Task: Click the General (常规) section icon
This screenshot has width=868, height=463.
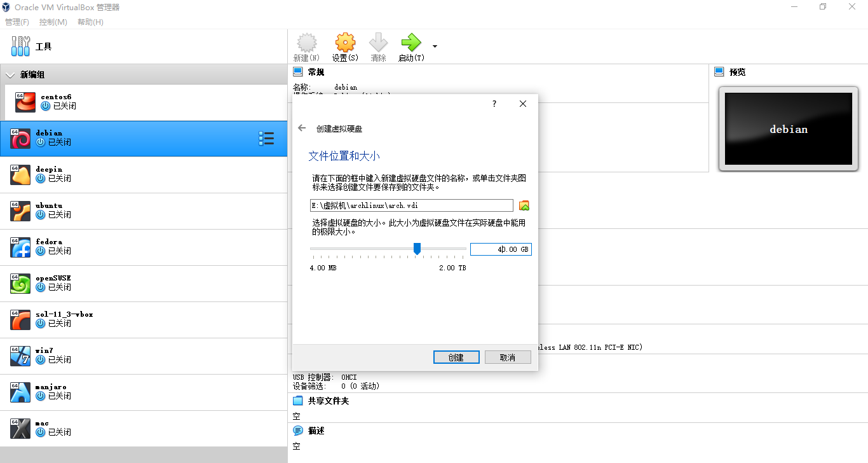Action: pos(297,72)
